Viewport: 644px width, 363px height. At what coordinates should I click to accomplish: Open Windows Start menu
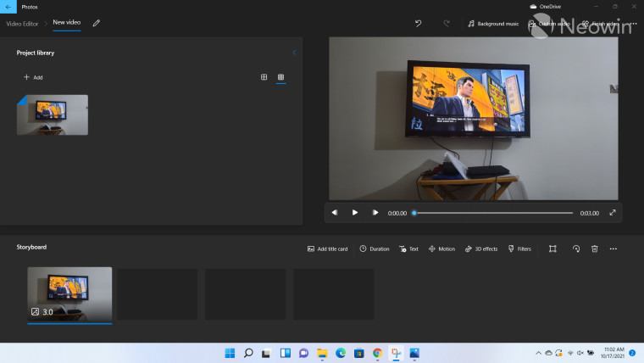pos(230,353)
